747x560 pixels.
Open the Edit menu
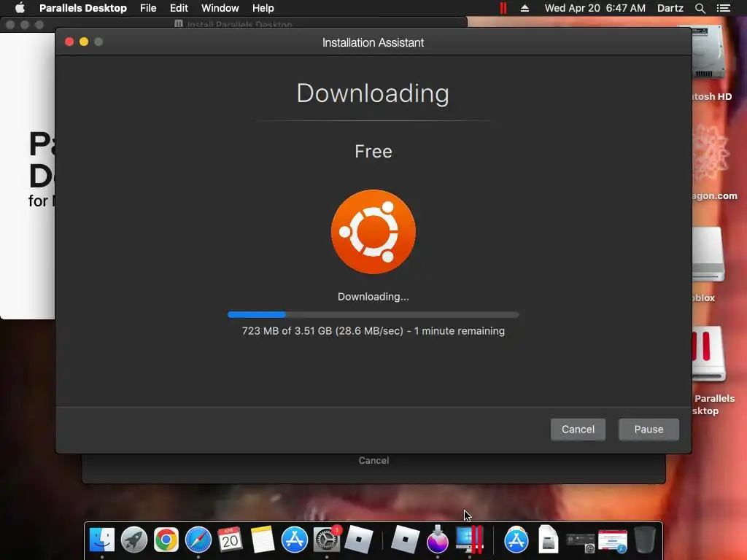click(x=179, y=8)
